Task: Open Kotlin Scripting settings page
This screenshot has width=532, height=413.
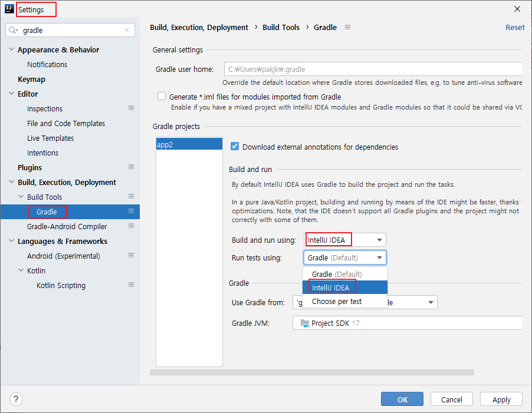Action: (x=61, y=285)
